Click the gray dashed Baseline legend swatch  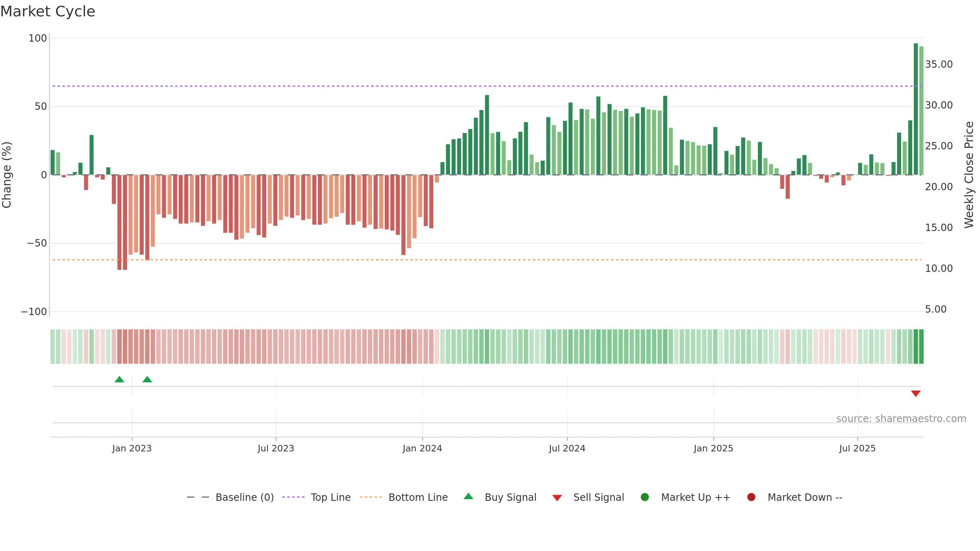(198, 497)
